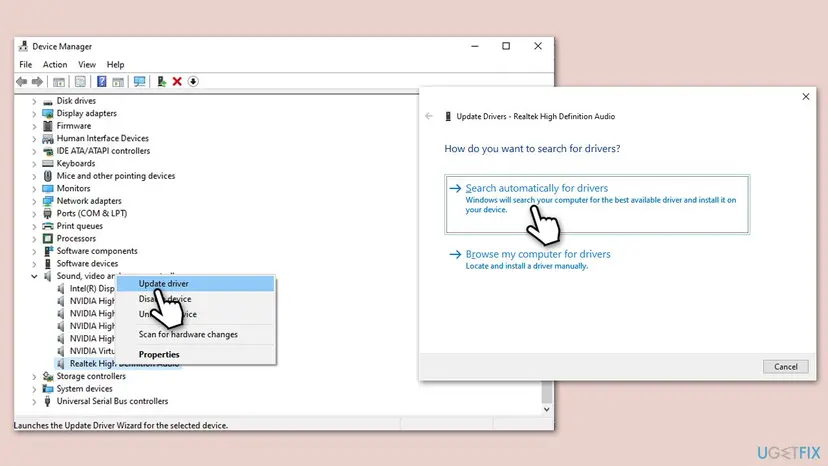
Task: Select the System devices tree item
Action: (84, 389)
